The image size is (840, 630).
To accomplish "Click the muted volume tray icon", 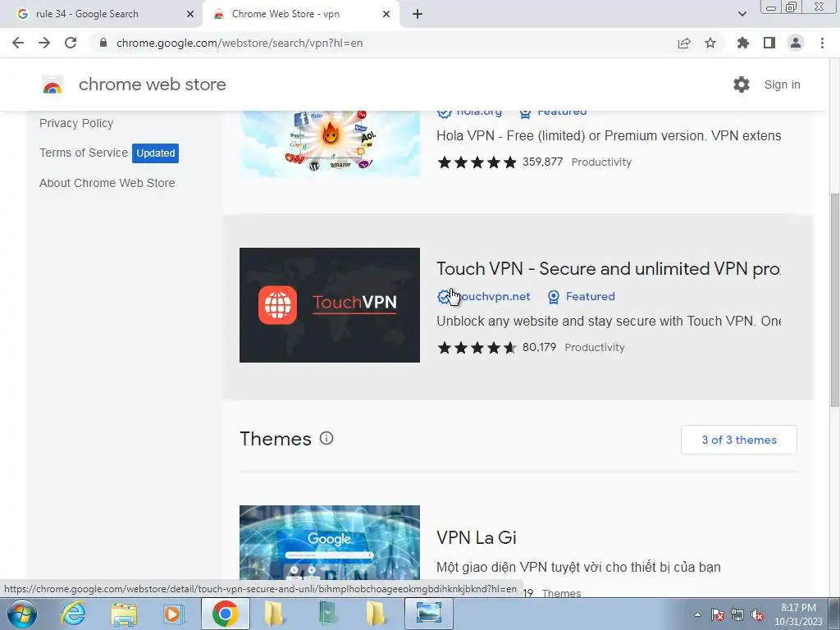I will click(757, 615).
